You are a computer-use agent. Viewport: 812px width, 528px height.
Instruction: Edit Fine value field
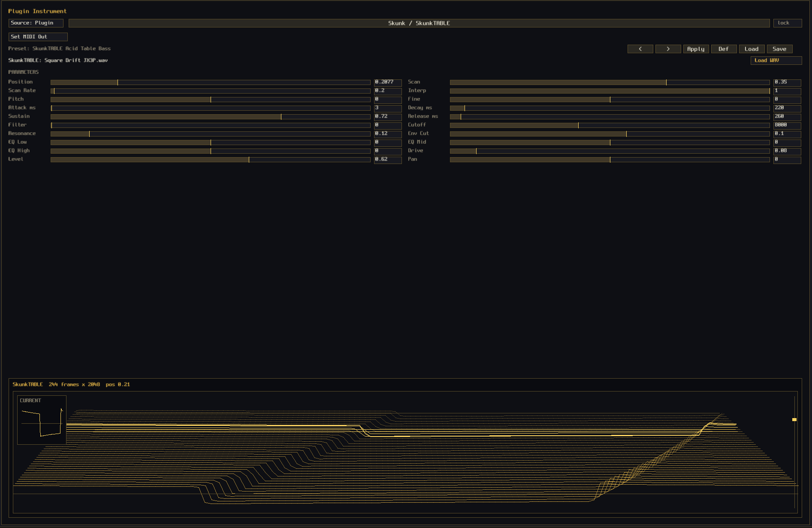787,100
